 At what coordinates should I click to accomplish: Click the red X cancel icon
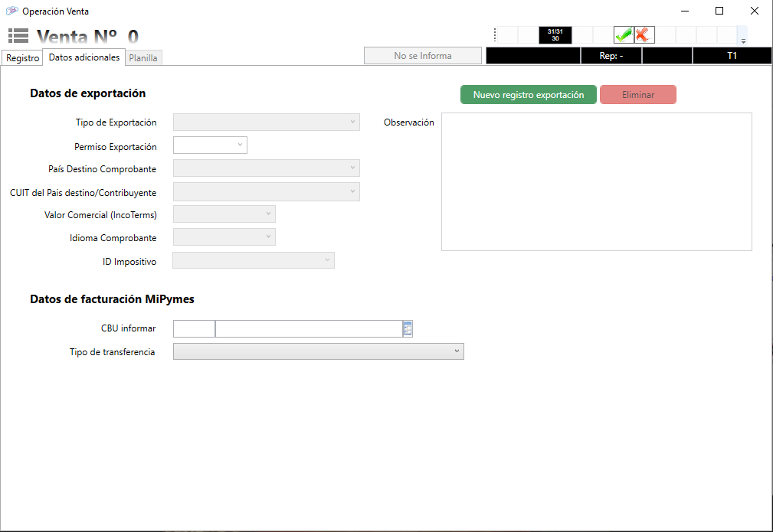[x=644, y=35]
